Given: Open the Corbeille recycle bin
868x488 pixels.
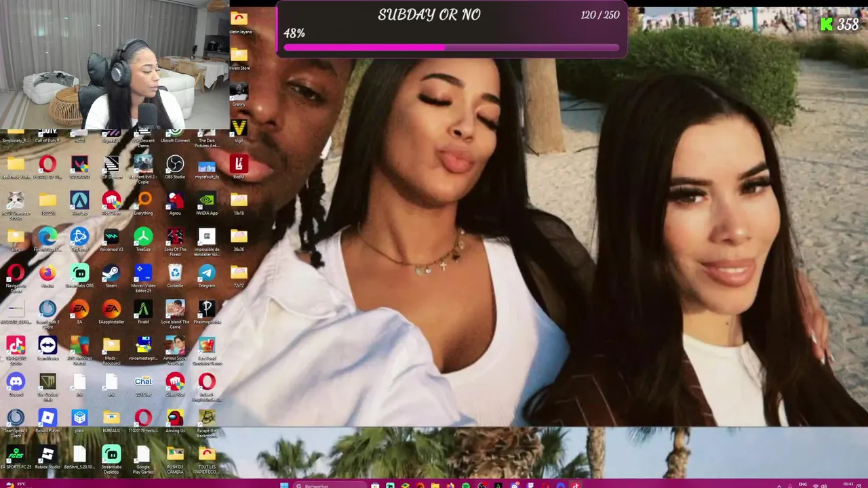Looking at the screenshot, I should coord(175,276).
